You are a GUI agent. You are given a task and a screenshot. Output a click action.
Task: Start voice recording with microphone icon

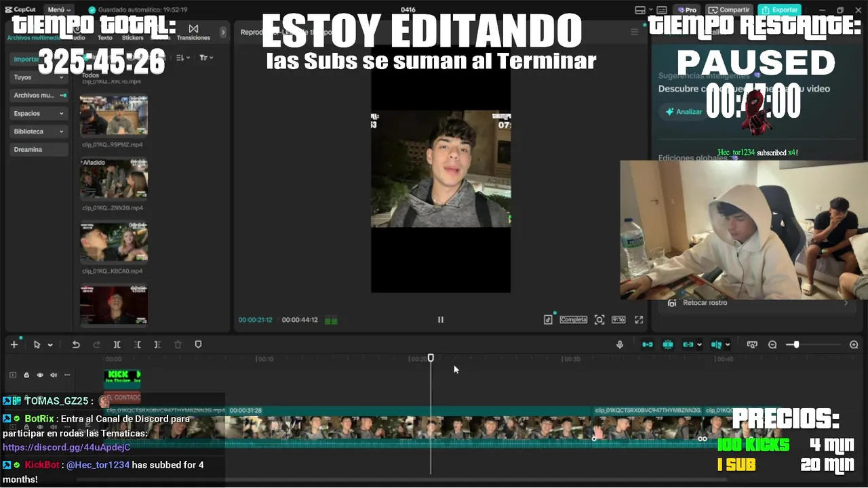tap(620, 344)
